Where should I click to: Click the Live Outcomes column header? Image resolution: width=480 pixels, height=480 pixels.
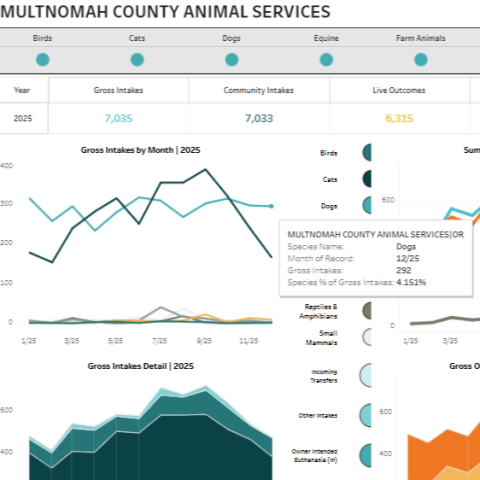(399, 90)
